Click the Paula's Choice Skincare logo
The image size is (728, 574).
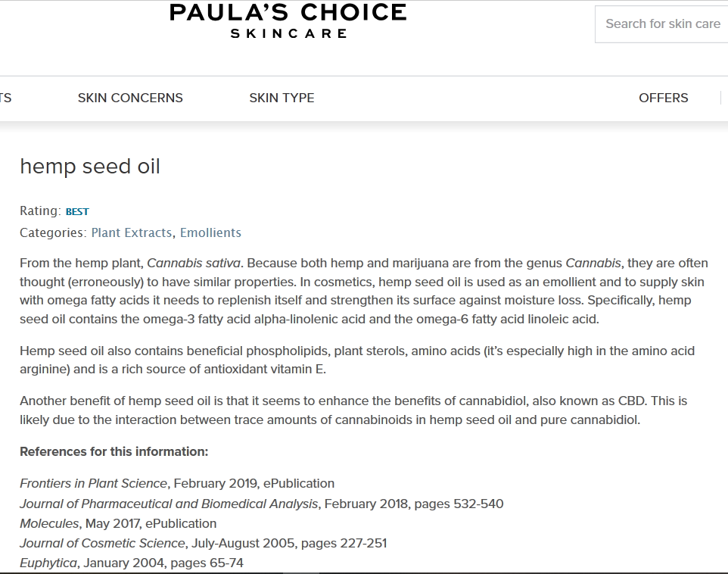[x=288, y=20]
